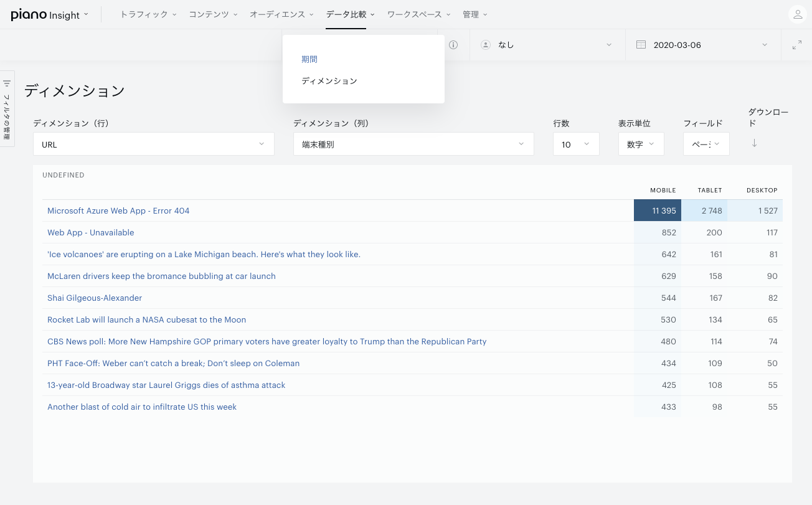Open CBS News poll New Hampshire link
Viewport: 812px width, 505px height.
click(x=267, y=341)
